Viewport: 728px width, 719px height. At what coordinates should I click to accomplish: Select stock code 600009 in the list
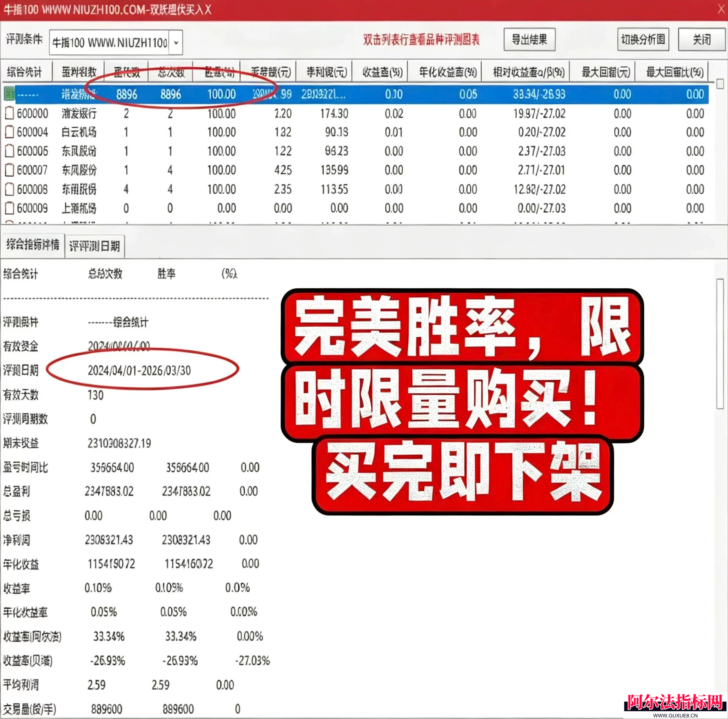coord(33,208)
